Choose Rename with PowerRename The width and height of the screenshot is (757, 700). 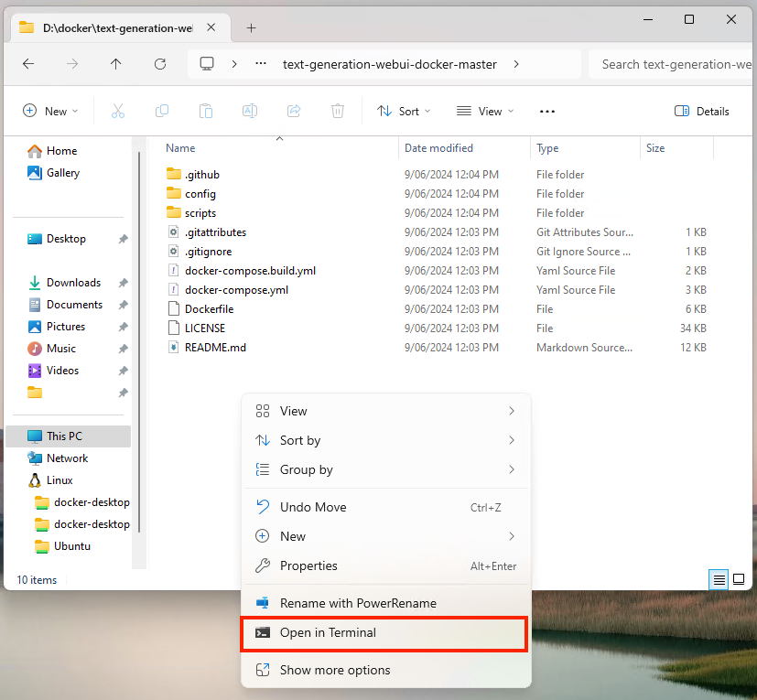pos(385,603)
